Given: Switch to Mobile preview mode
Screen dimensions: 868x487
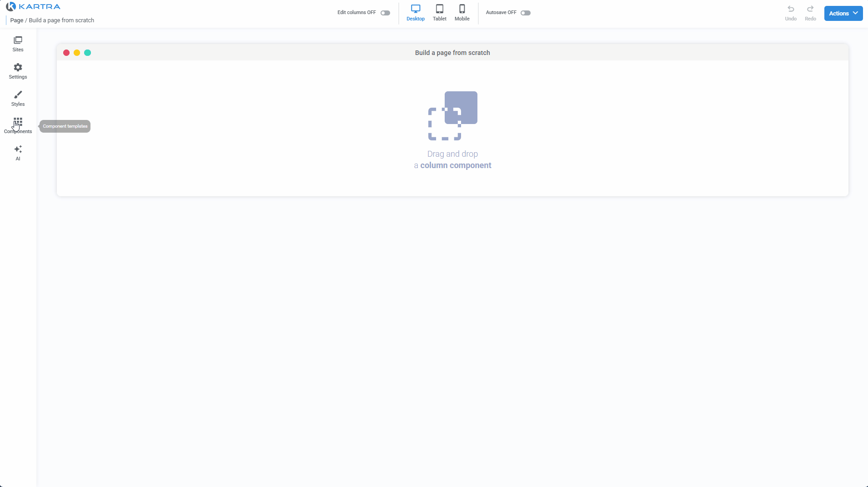Looking at the screenshot, I should tap(462, 12).
